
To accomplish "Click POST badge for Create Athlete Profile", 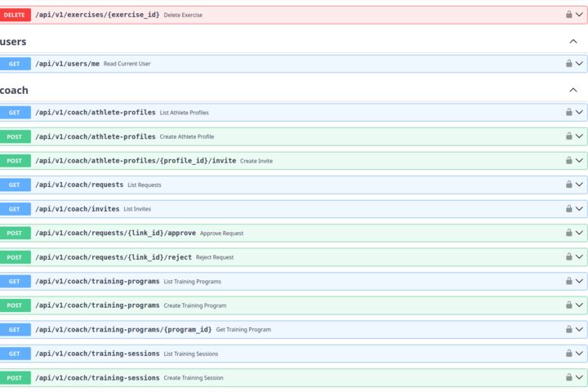I will [x=15, y=136].
